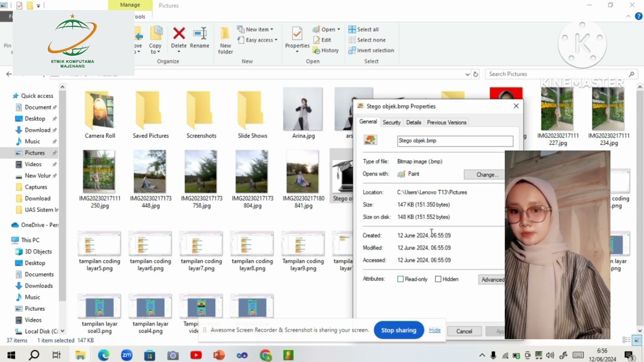This screenshot has width=644, height=362.
Task: Click the microphone icon in system tray
Action: (494, 355)
